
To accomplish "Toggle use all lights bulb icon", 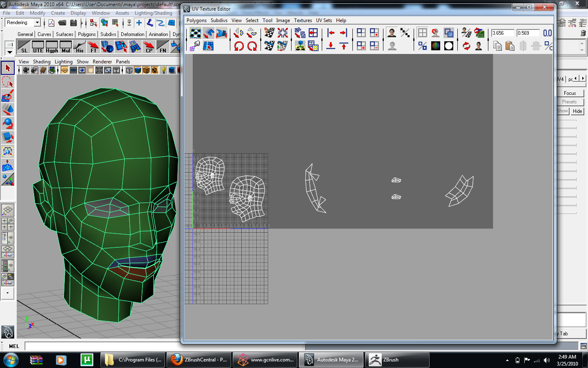I will 164,70.
